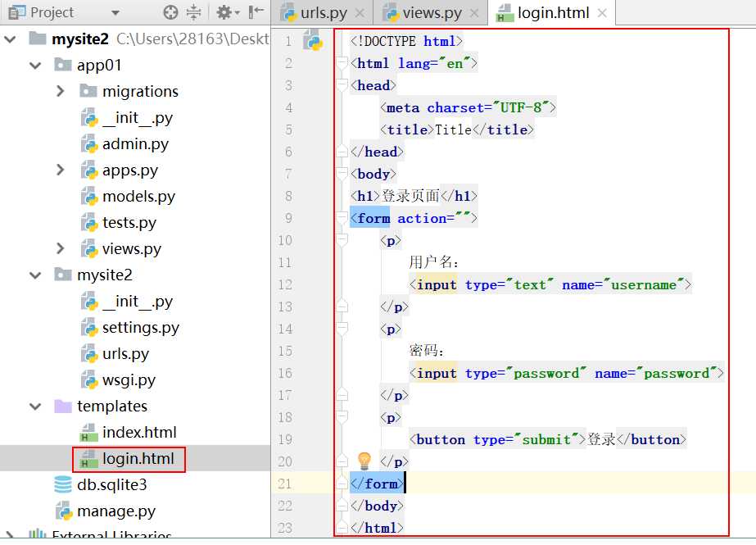Click the models.py Python file icon
The image size is (756, 545).
(89, 196)
